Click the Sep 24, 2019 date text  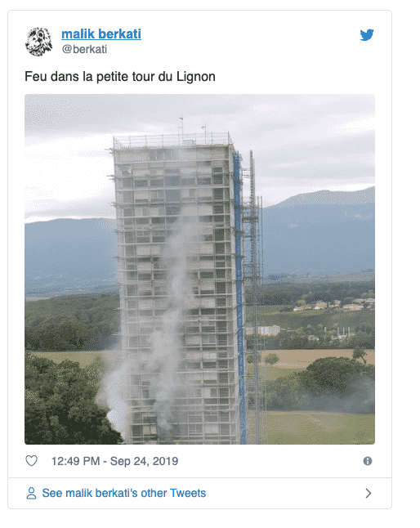click(144, 461)
